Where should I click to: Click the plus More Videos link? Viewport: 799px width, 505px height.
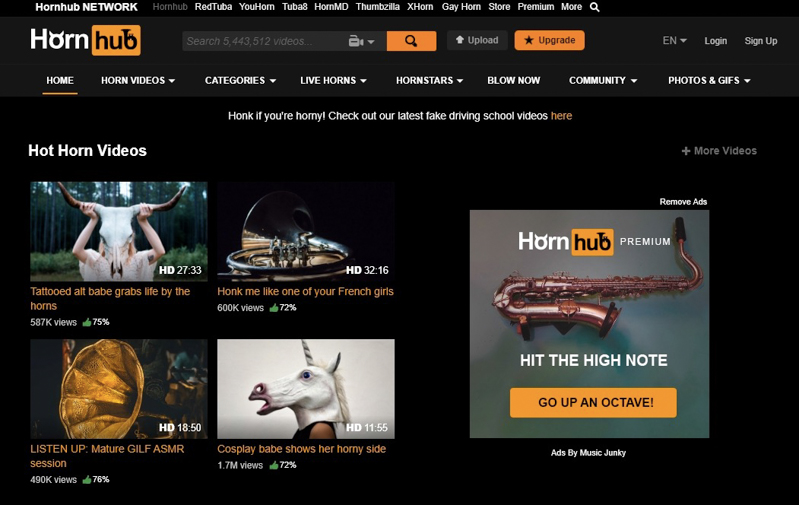[x=719, y=151]
